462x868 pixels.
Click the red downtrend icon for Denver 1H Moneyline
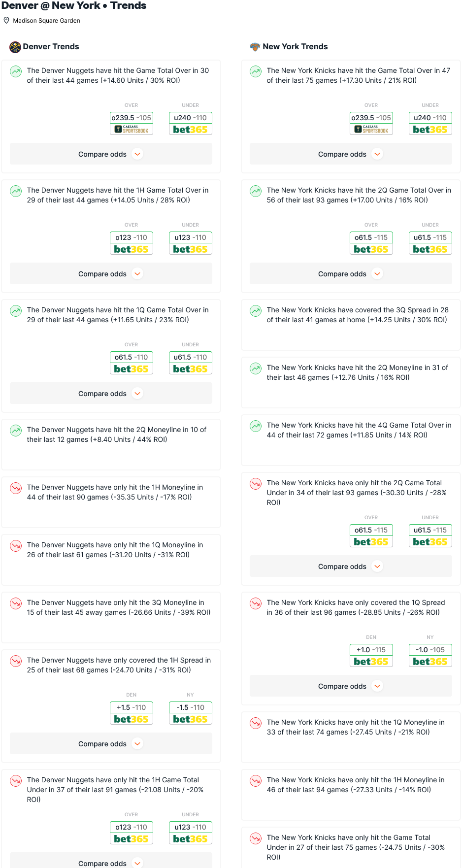point(16,488)
